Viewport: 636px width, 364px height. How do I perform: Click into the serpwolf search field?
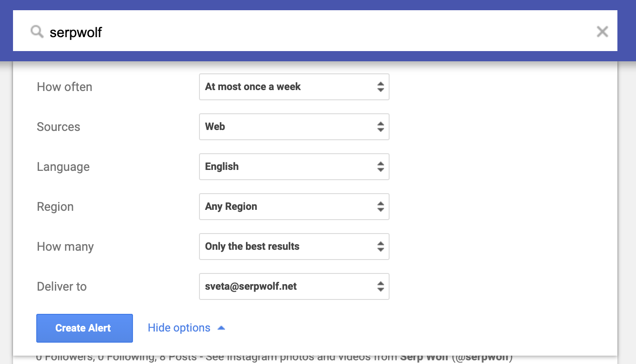(x=316, y=31)
